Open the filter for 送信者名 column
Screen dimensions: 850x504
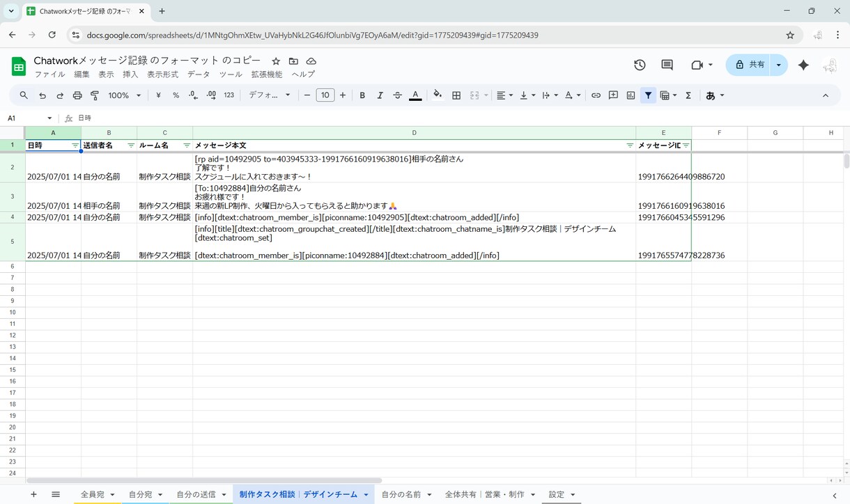coord(131,145)
